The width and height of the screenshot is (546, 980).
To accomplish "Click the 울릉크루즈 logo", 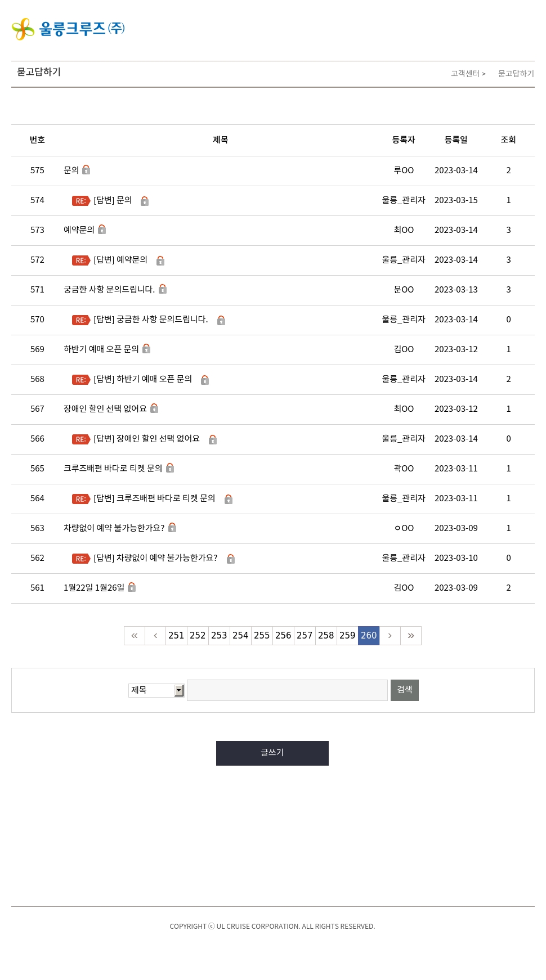I will tap(68, 29).
